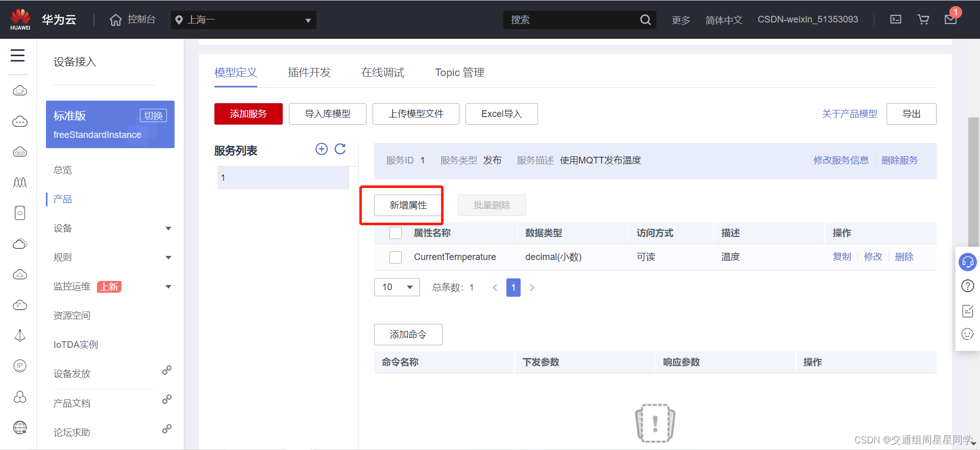The height and width of the screenshot is (450, 980).
Task: Click the globe icon in sidebar
Action: pyautogui.click(x=20, y=428)
